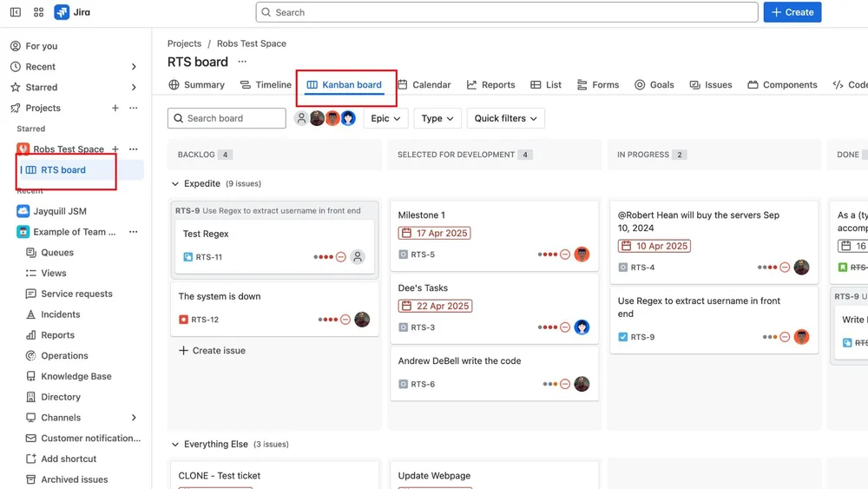Open the more options menu beside Projects
This screenshot has width=868, height=489.
134,108
